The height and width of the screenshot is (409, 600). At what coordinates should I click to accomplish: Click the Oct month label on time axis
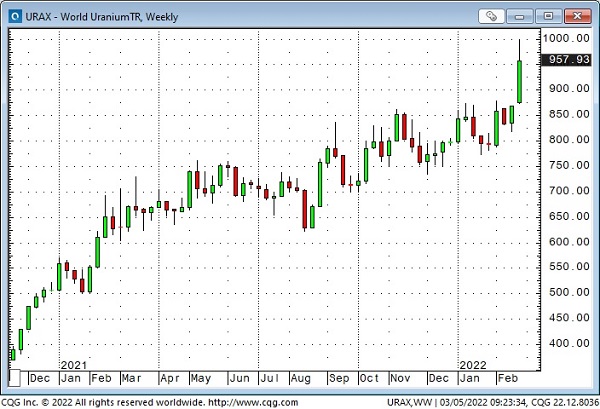(369, 378)
